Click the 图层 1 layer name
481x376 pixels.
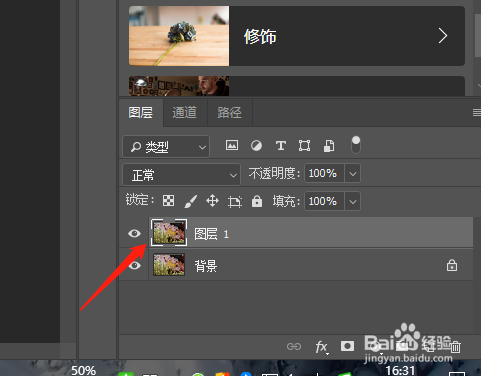pyautogui.click(x=212, y=234)
